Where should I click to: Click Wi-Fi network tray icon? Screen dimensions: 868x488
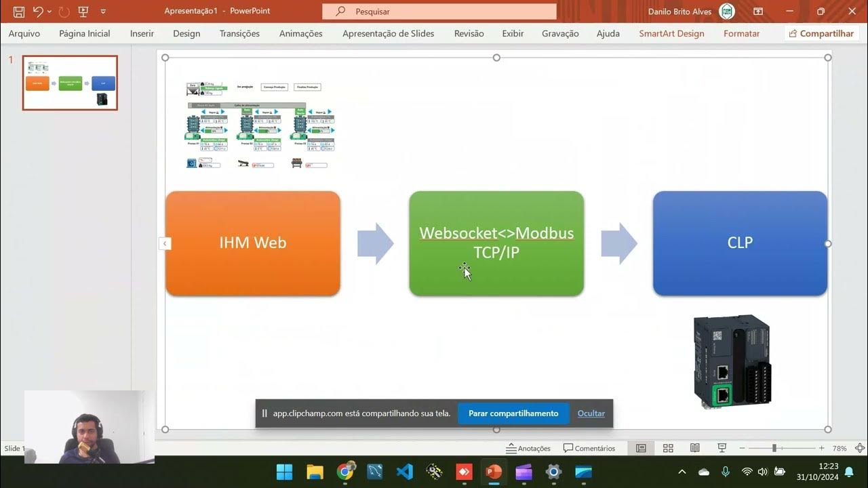pyautogui.click(x=747, y=472)
